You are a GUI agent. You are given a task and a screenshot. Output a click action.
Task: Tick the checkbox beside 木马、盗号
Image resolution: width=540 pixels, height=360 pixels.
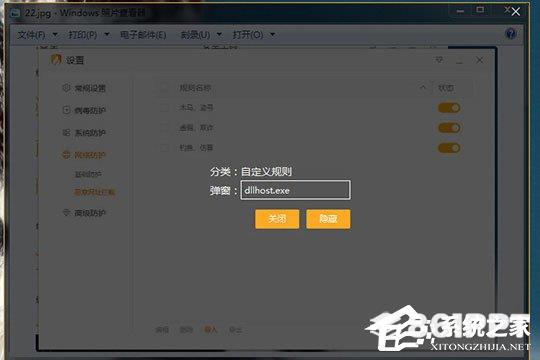164,108
